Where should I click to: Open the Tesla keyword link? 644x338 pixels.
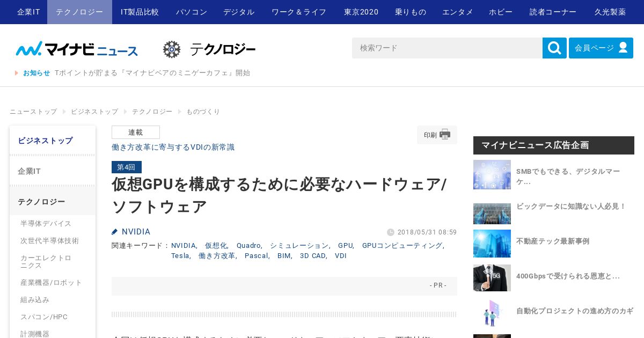click(x=180, y=256)
